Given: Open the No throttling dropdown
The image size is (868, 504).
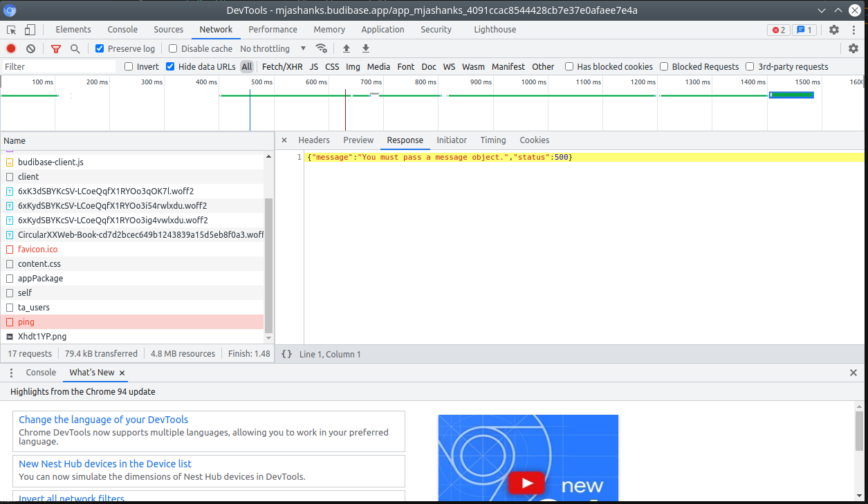Looking at the screenshot, I should click(273, 48).
